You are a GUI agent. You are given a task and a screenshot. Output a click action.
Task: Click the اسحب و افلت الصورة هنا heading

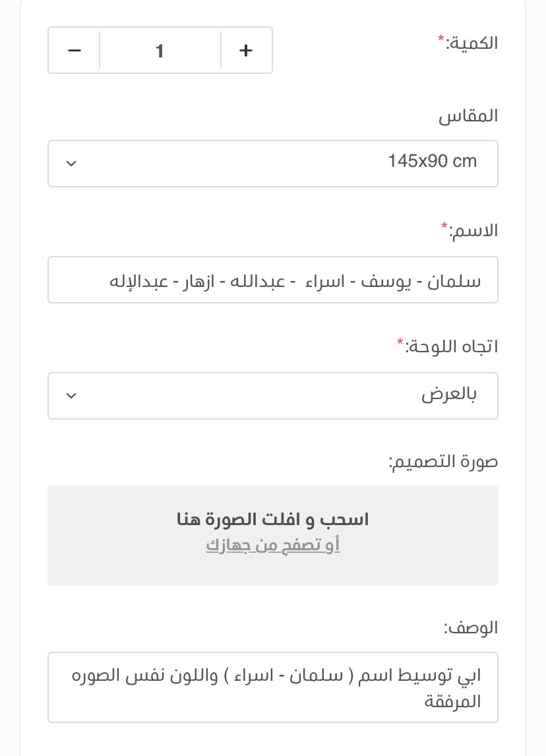point(273,519)
